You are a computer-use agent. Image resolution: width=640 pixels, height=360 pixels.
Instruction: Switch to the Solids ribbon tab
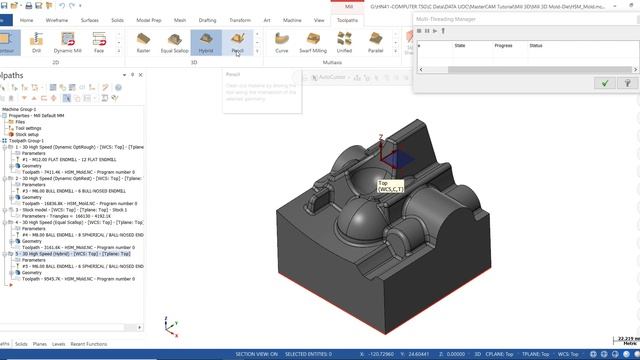coord(117,20)
